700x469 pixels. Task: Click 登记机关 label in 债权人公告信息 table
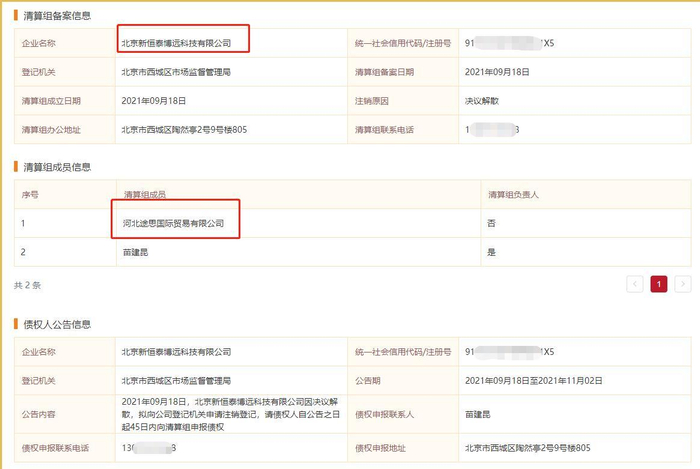(38, 381)
